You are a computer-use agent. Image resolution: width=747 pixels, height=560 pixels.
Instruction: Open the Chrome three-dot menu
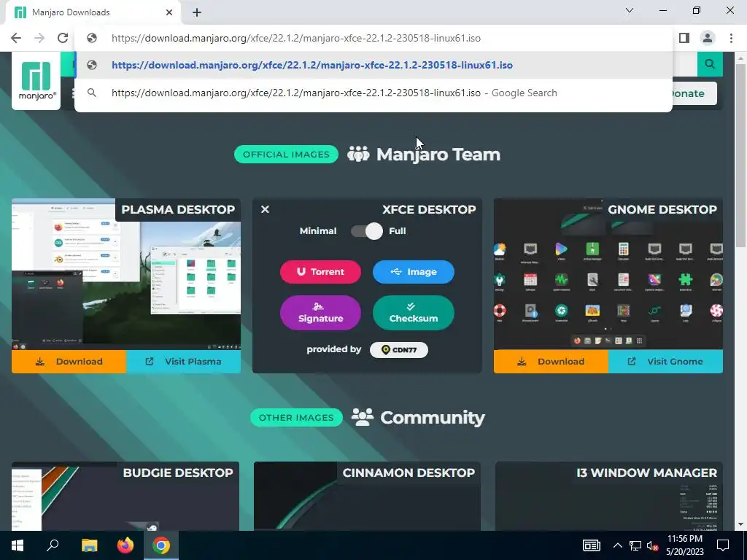(731, 38)
